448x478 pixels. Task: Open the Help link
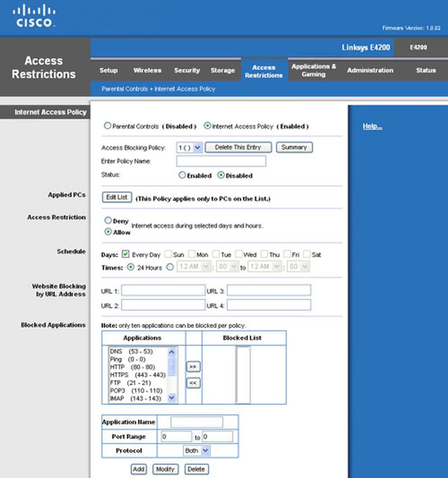click(x=372, y=126)
